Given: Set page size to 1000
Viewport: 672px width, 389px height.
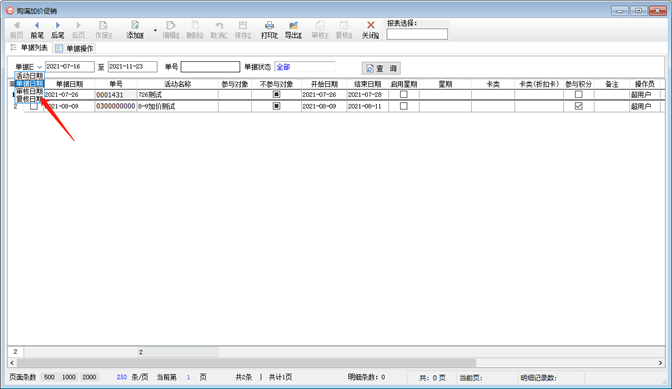Looking at the screenshot, I should [69, 377].
